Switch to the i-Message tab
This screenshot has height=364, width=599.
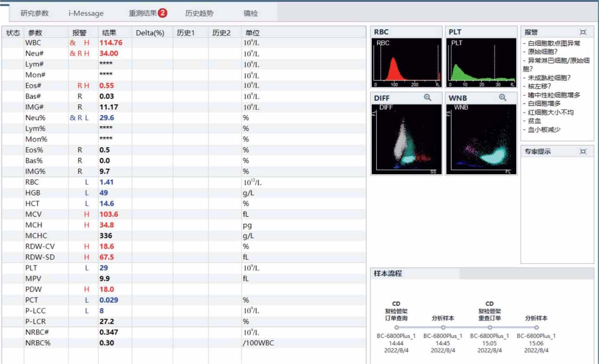tap(86, 13)
